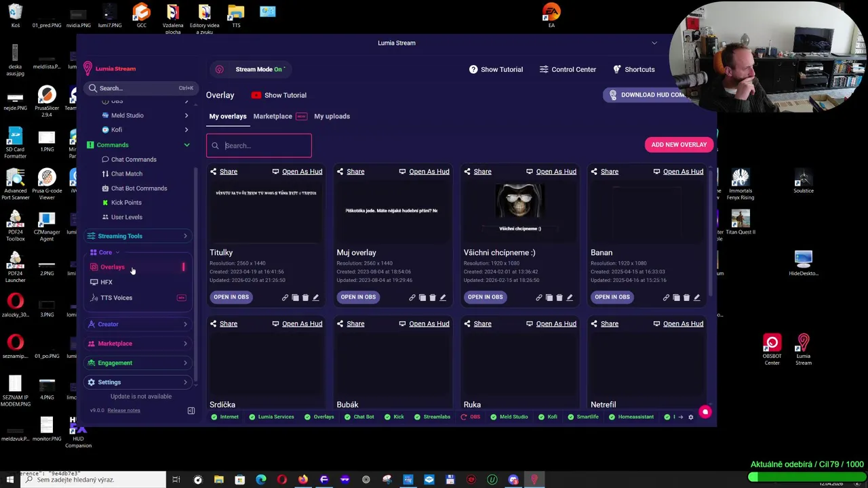The image size is (868, 488).
Task: Duplicate the Titulky overlay
Action: pos(295,297)
